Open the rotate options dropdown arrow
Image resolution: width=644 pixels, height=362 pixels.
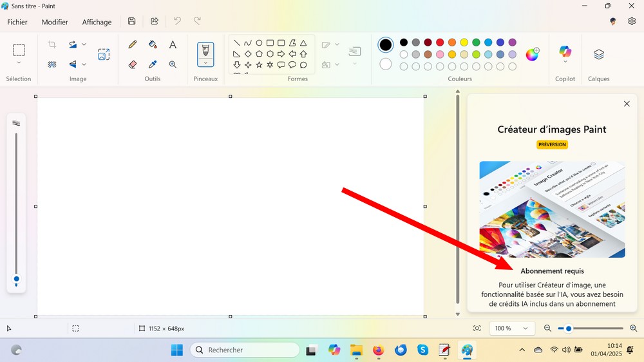(84, 44)
